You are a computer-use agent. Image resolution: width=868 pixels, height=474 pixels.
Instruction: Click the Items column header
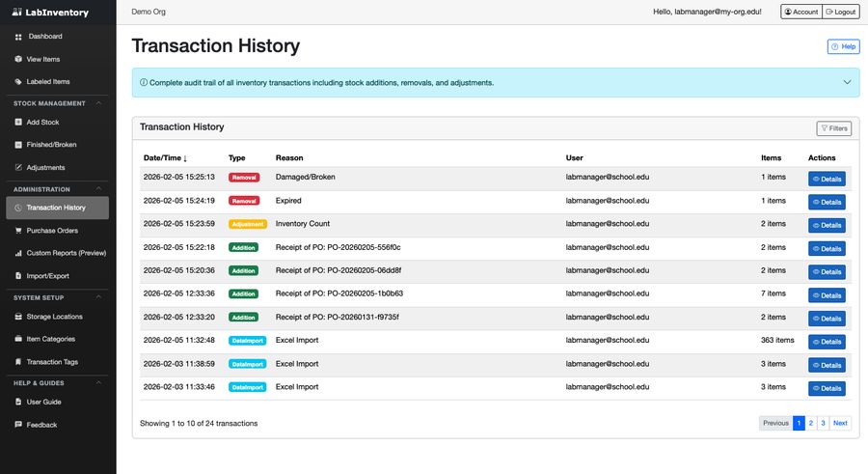(772, 158)
